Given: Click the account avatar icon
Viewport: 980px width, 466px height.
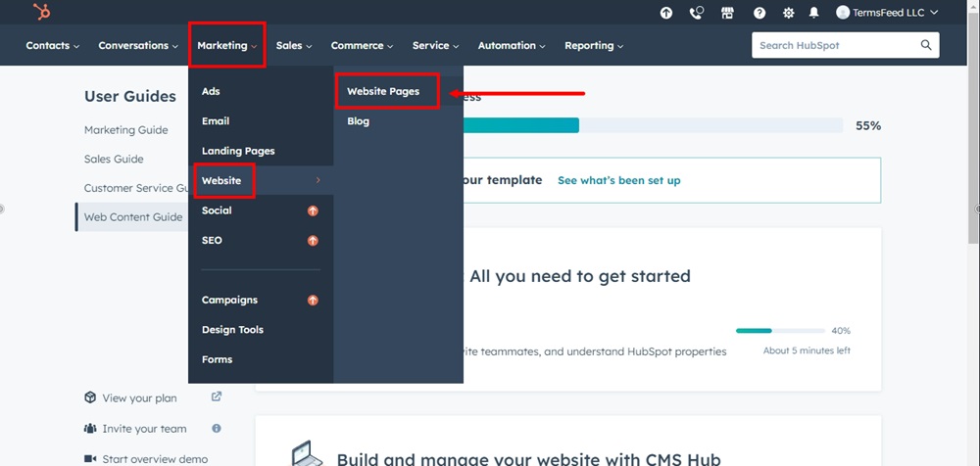Looking at the screenshot, I should (843, 13).
